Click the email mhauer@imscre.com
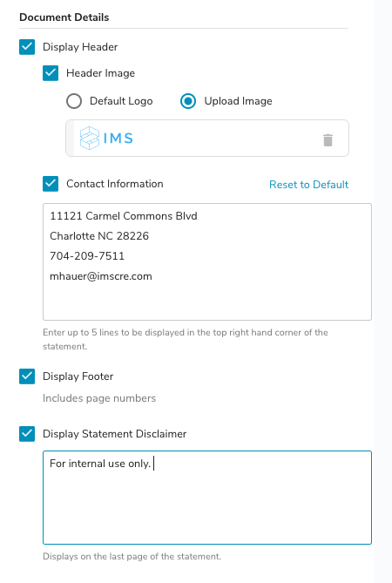This screenshot has width=392, height=583. (101, 276)
